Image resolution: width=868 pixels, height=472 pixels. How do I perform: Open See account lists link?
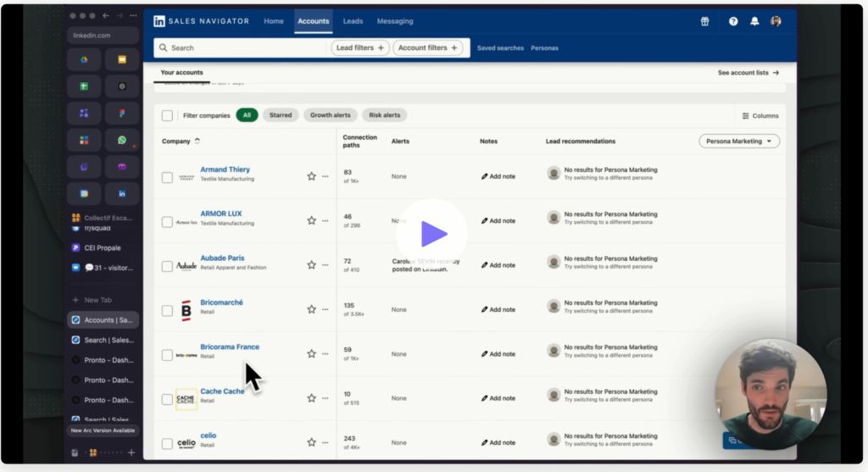tap(748, 73)
